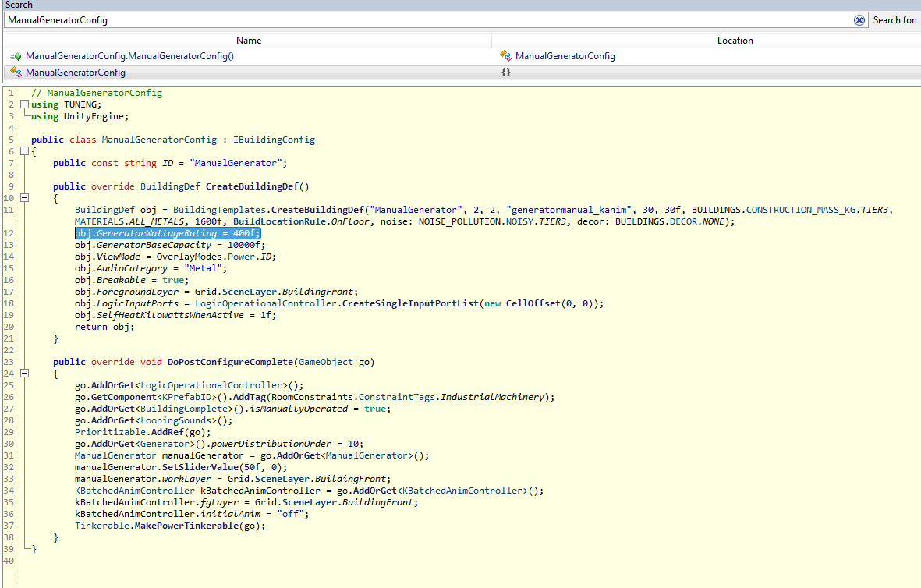Click the constructor method icon in results

pos(16,56)
